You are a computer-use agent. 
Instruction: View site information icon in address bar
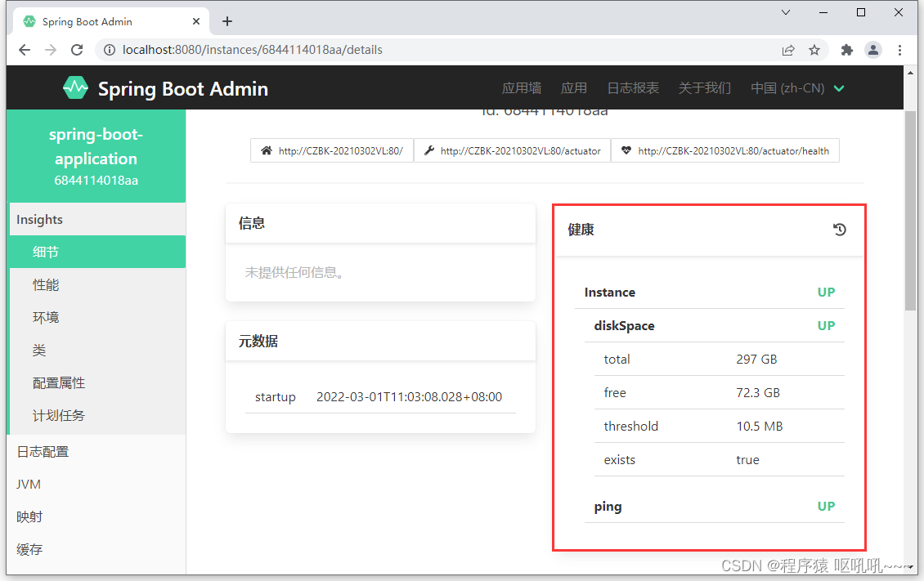pos(109,50)
